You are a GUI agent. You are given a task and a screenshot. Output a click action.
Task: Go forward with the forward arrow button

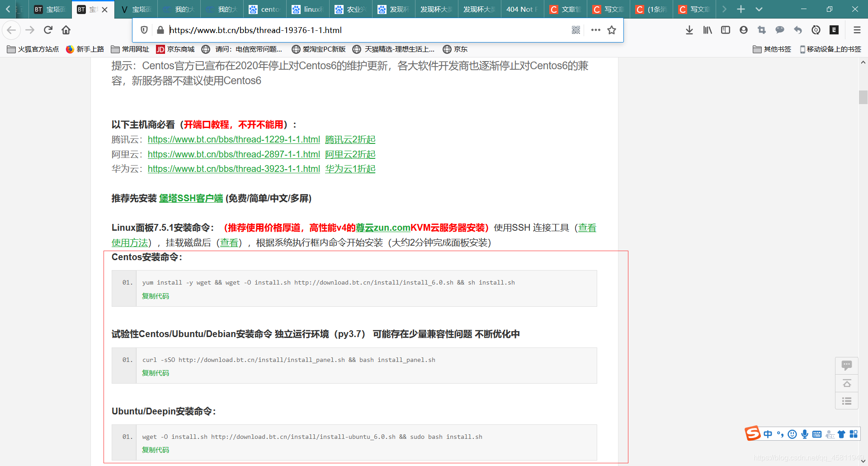point(30,30)
